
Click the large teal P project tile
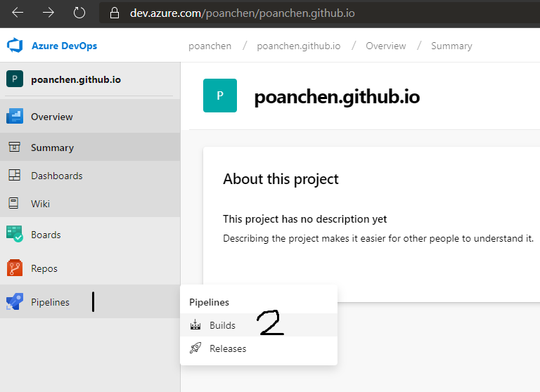[x=220, y=96]
